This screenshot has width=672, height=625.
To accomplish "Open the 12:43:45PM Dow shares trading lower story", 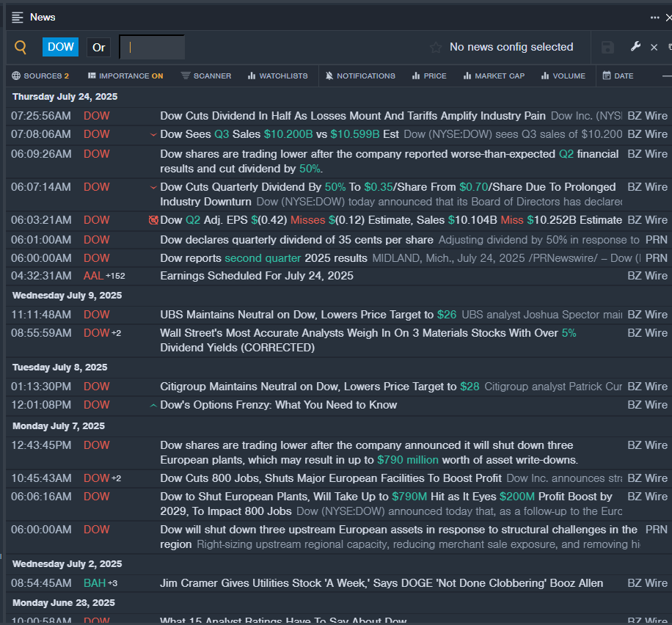I will click(x=369, y=453).
